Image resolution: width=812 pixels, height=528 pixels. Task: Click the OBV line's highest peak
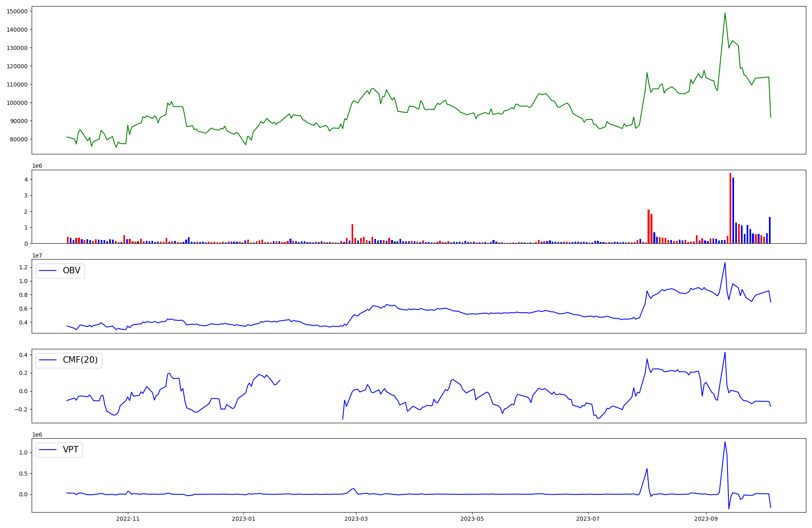[725, 263]
